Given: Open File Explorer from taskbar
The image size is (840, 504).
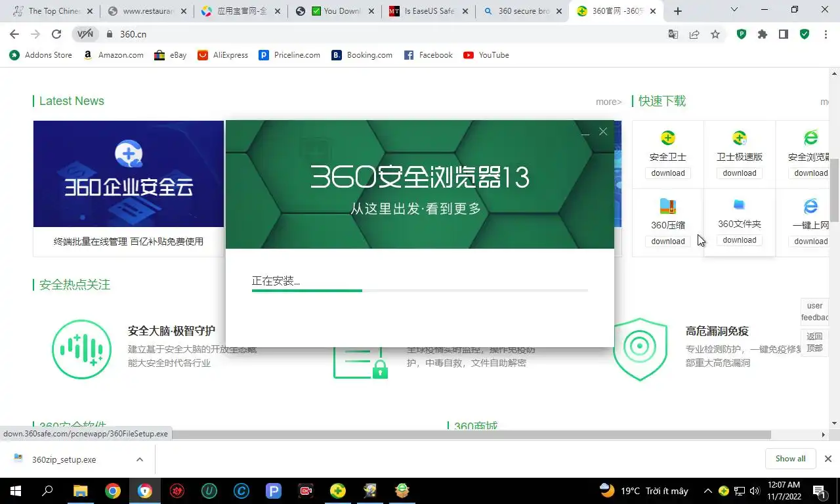Looking at the screenshot, I should click(x=80, y=490).
